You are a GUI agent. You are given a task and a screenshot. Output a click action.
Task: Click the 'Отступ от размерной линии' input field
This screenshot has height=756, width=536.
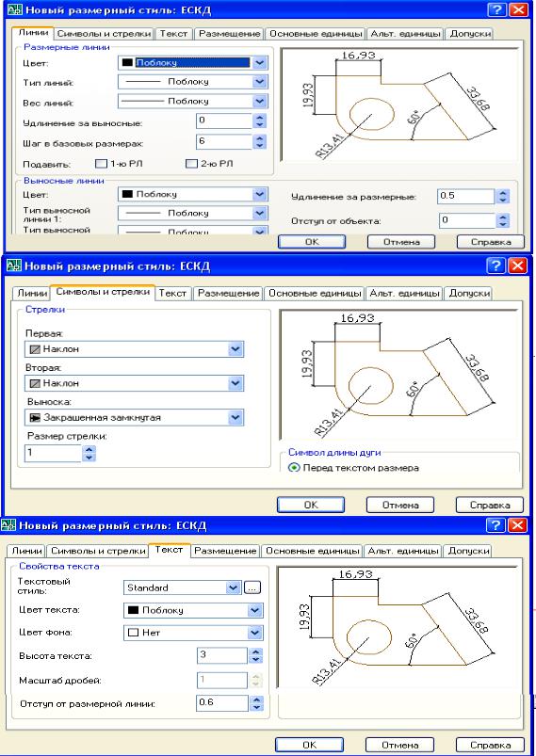point(222,702)
